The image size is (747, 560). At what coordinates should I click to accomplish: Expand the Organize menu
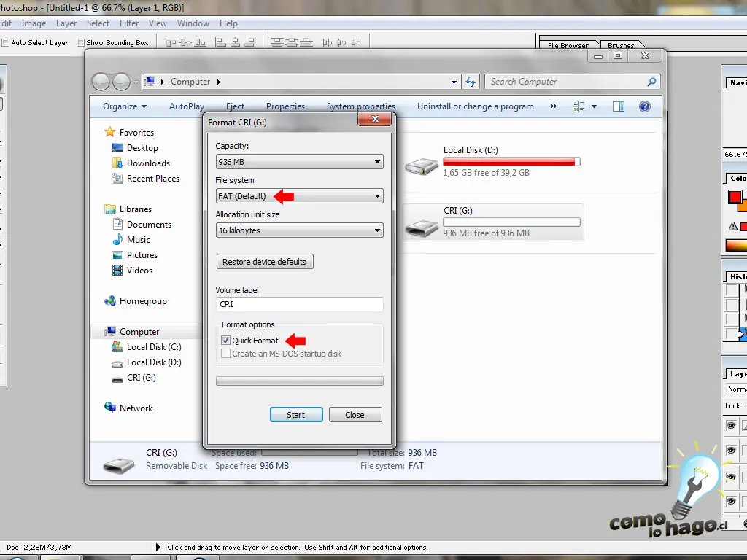point(125,106)
